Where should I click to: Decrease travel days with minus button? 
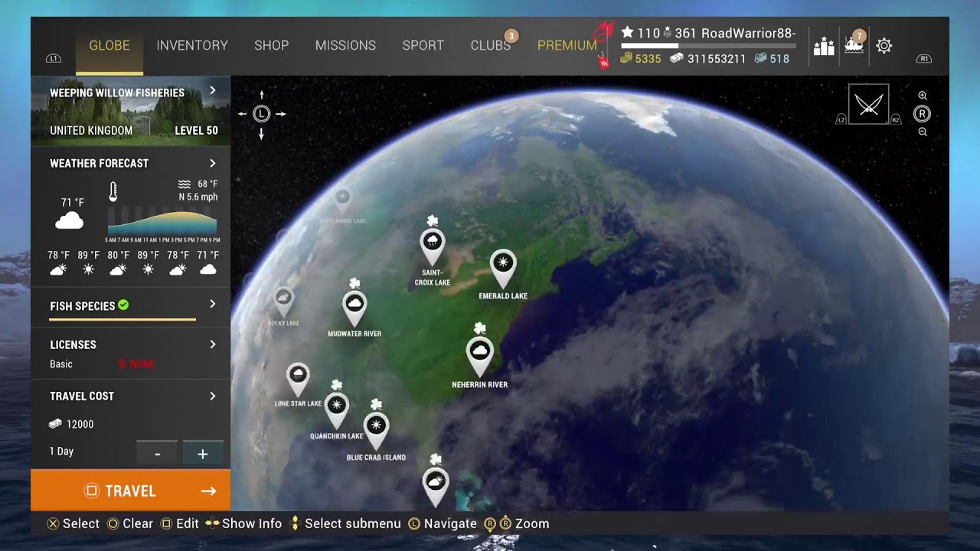coord(157,453)
